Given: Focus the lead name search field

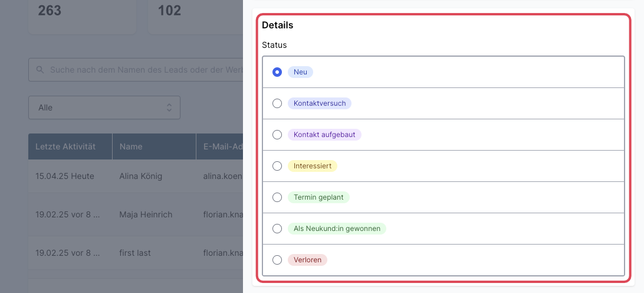Looking at the screenshot, I should (x=136, y=70).
